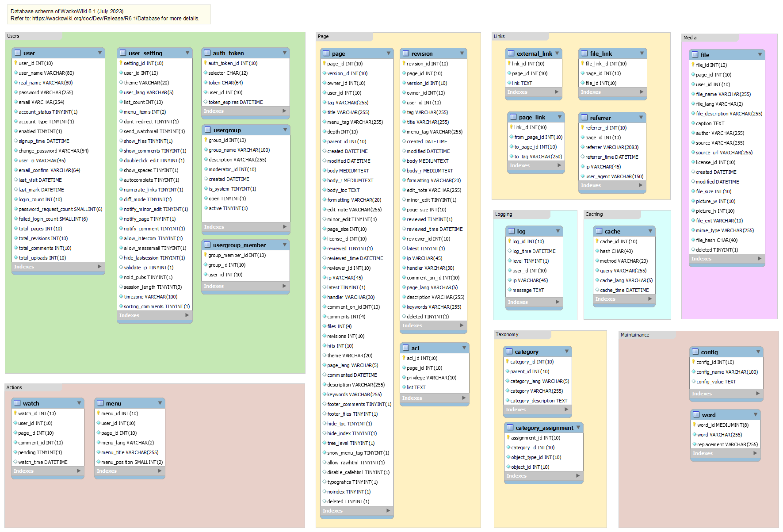783x532 pixels.
Task: Click the table icon in the external_link header
Action: pos(511,54)
